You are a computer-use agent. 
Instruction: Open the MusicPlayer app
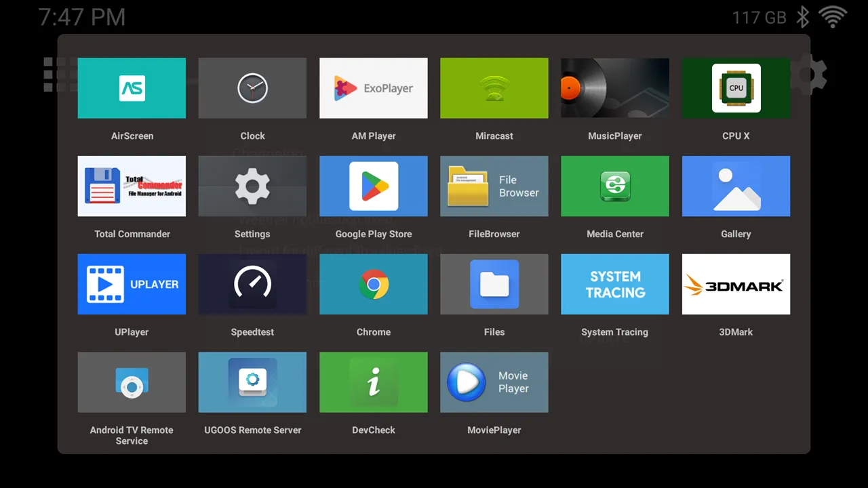[614, 88]
